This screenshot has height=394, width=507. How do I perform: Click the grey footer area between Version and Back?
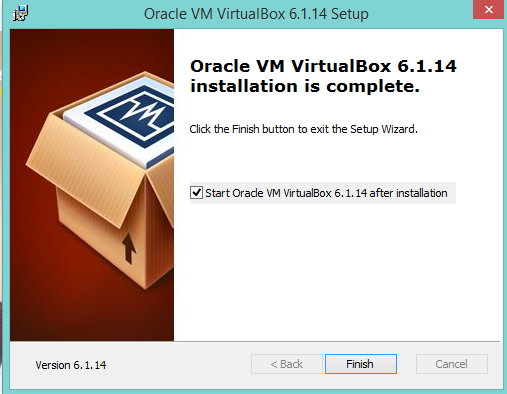178,364
